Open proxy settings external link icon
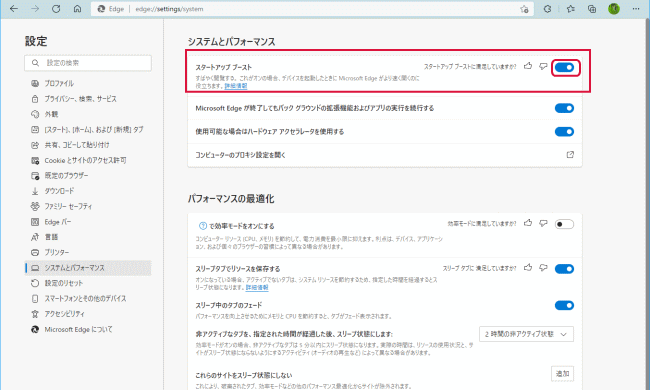650x390 pixels. [x=570, y=155]
